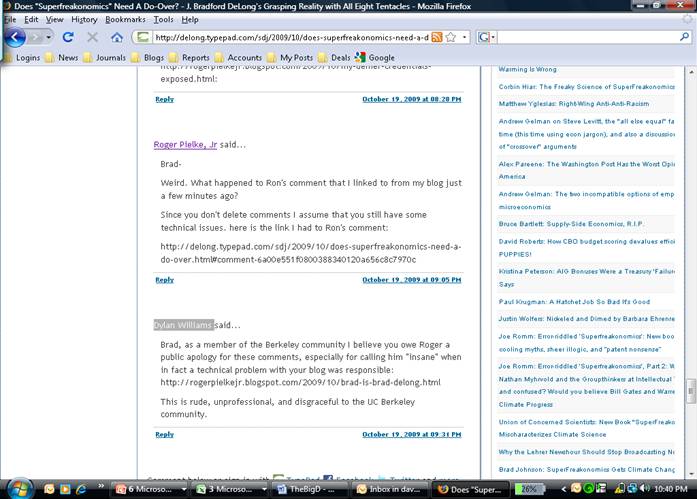Bookmark this page with the star icon
Screen dimensions: 697x499
point(451,37)
